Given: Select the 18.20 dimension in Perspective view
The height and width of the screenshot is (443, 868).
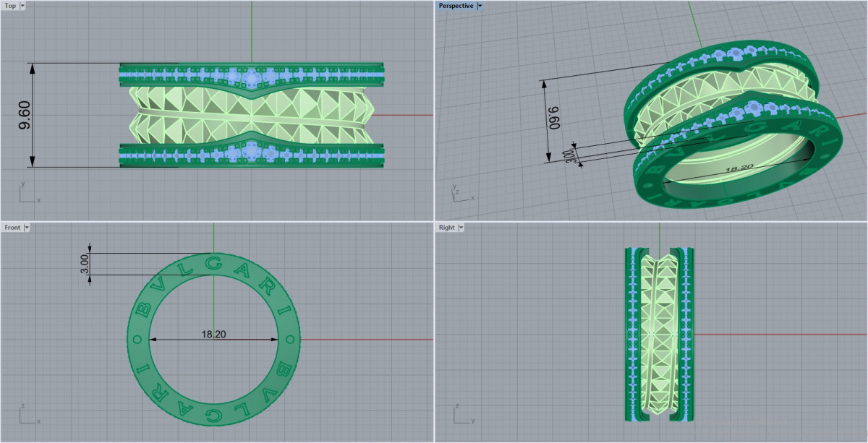Looking at the screenshot, I should coord(739,168).
